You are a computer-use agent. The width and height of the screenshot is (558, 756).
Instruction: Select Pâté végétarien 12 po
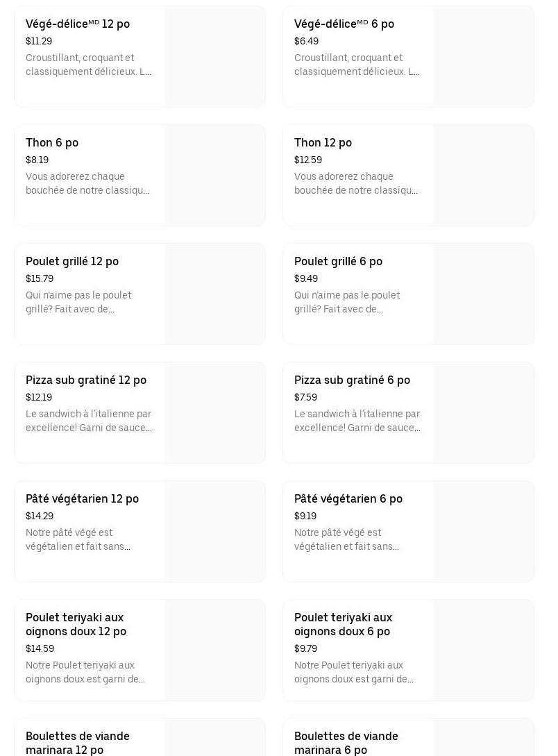coord(83,499)
